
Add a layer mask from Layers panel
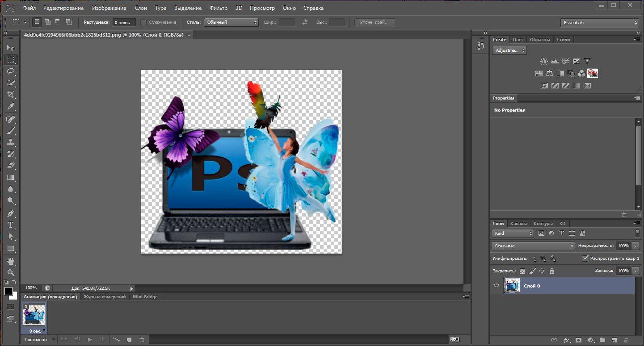pos(578,340)
